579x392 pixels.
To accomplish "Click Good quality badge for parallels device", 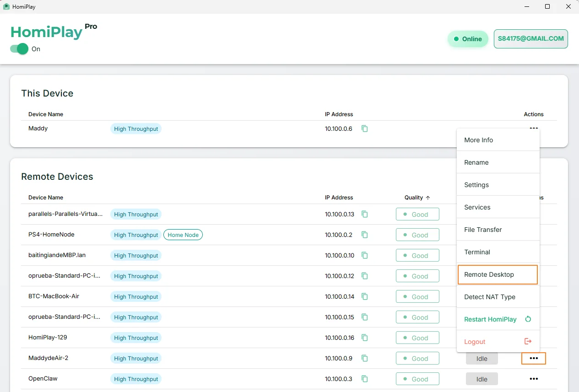I will coord(417,214).
